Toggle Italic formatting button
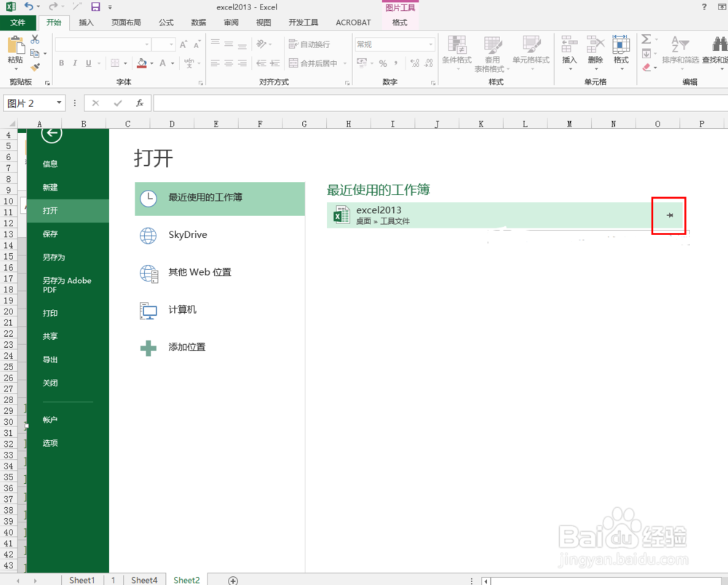 74,63
